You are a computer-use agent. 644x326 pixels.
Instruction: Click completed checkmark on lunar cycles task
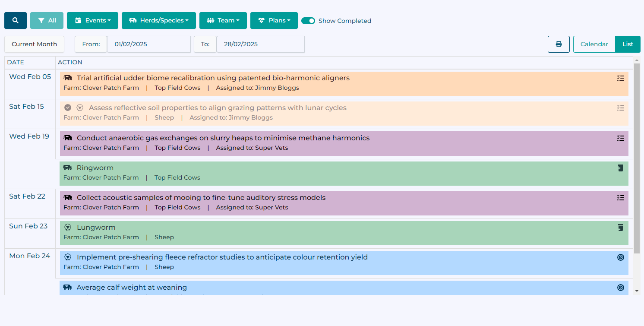pyautogui.click(x=67, y=107)
